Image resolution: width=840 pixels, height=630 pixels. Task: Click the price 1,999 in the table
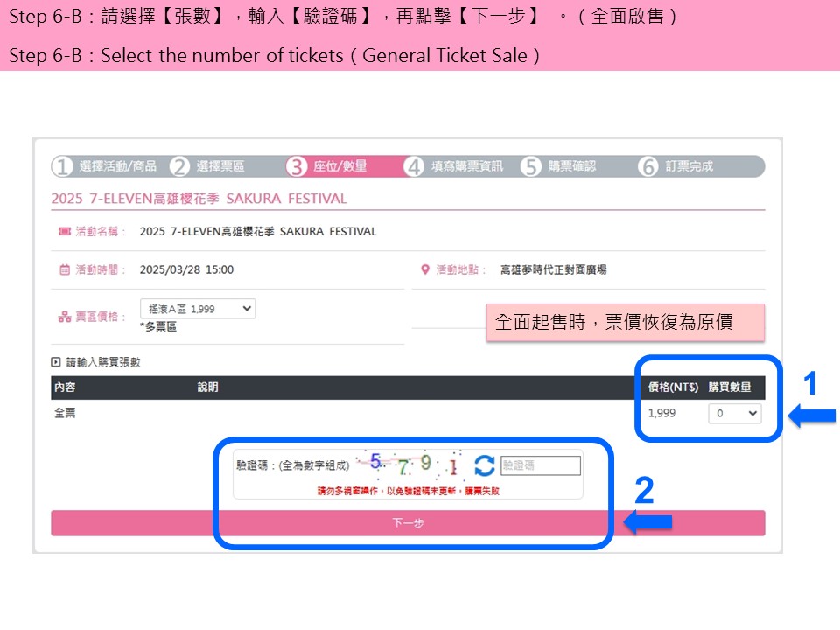pyautogui.click(x=661, y=413)
